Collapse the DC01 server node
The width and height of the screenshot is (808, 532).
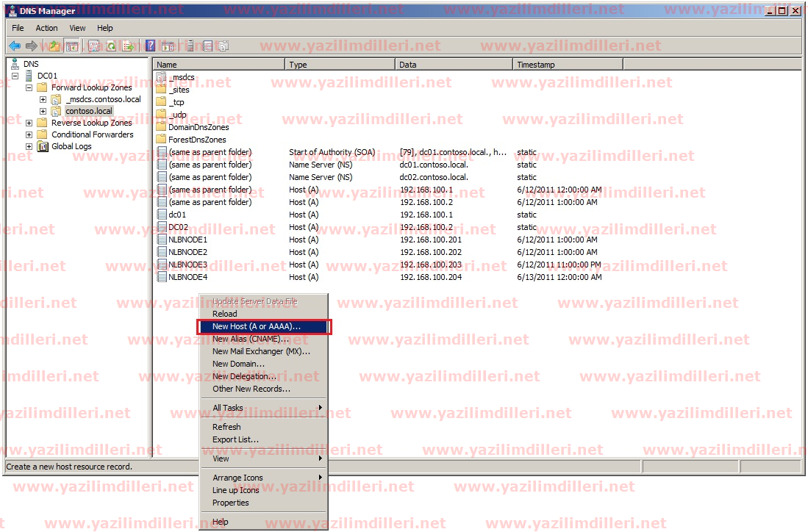[x=16, y=76]
